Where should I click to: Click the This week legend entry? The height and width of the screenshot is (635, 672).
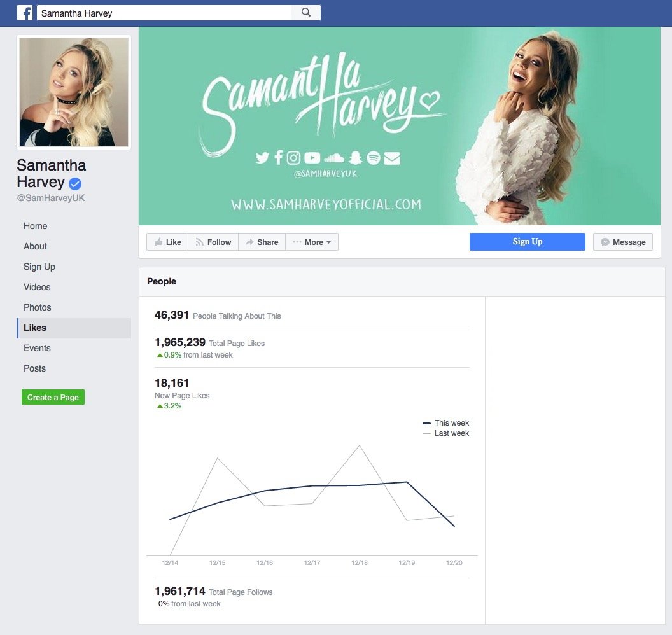(x=445, y=423)
